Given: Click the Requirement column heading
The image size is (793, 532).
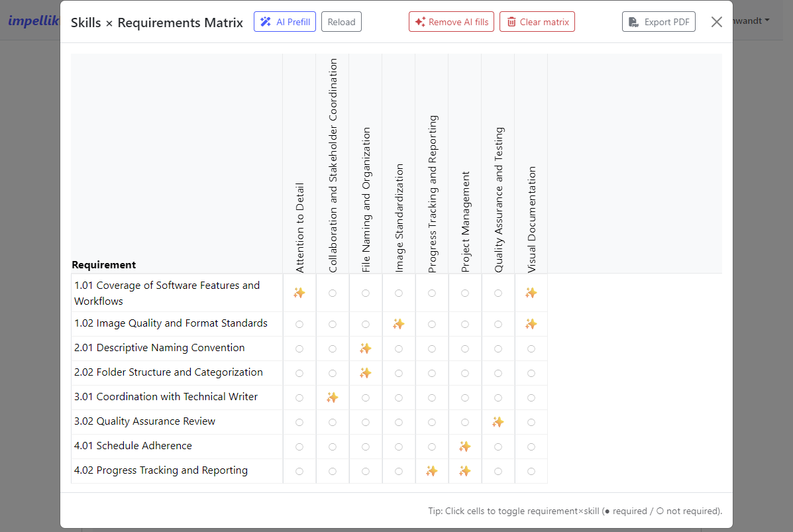Looking at the screenshot, I should click(x=103, y=264).
